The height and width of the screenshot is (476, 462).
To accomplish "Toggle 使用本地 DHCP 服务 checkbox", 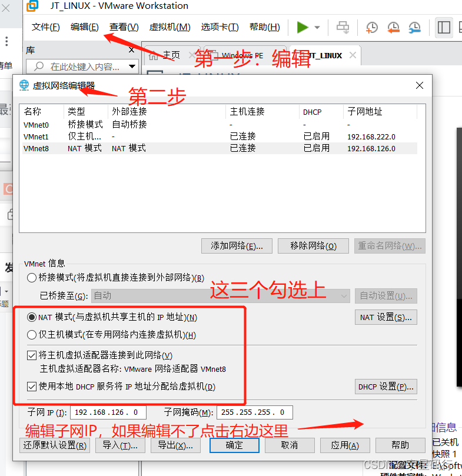I will point(32,387).
